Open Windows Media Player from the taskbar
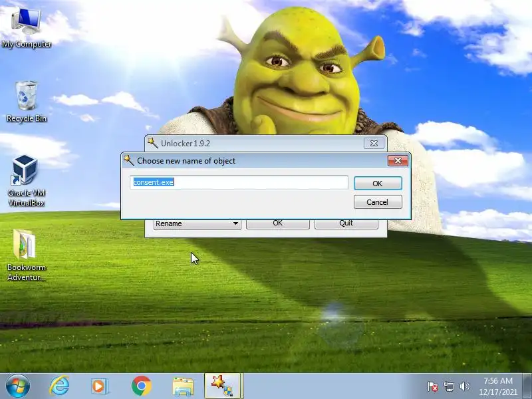Image resolution: width=532 pixels, height=399 pixels. 99,386
